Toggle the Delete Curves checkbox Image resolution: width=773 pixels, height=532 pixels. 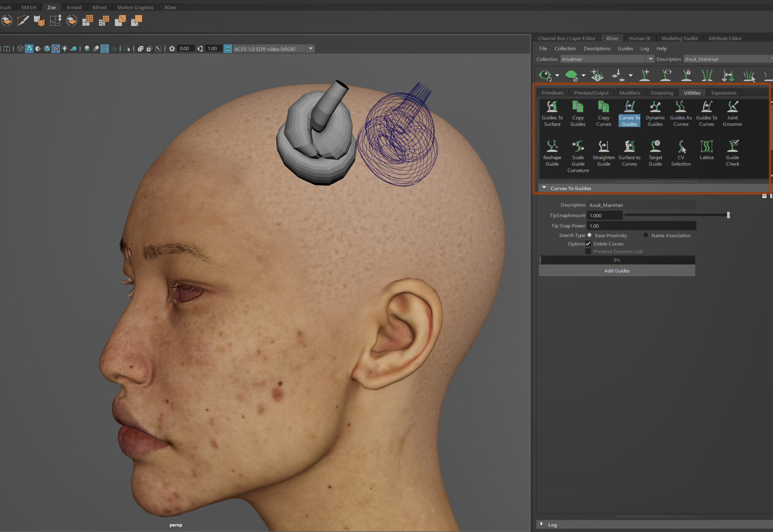pos(588,244)
